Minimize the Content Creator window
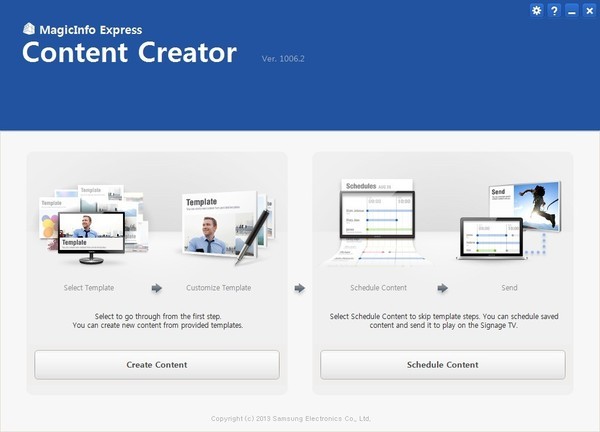This screenshot has width=600, height=432. (x=571, y=11)
